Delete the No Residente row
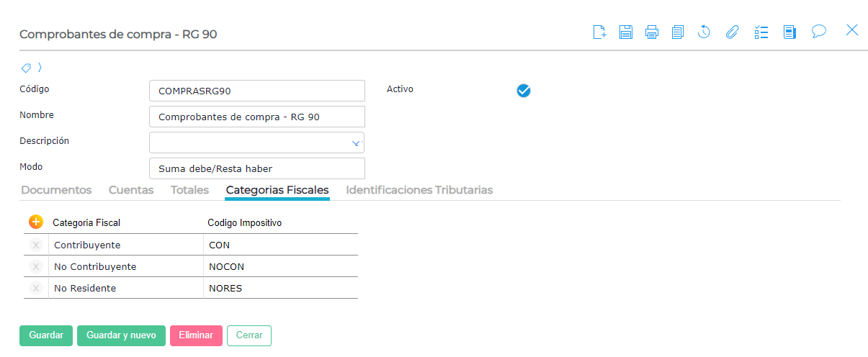868x357 pixels. click(36, 288)
